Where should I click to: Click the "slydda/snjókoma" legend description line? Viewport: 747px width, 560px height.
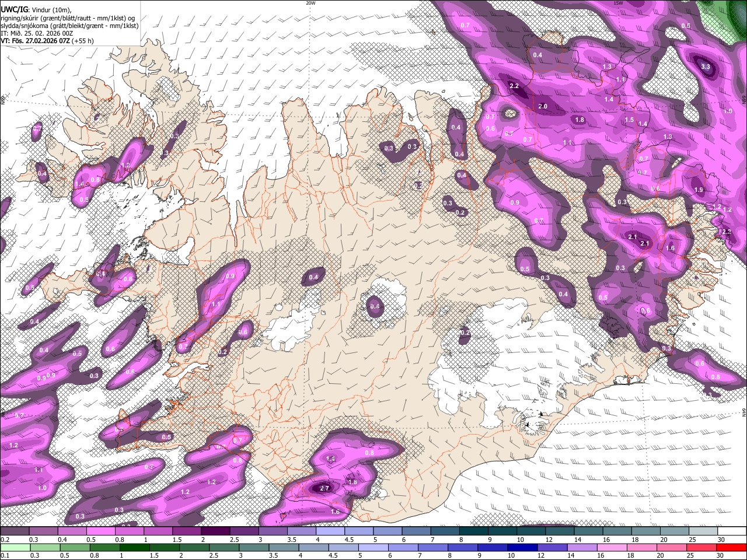coord(69,26)
